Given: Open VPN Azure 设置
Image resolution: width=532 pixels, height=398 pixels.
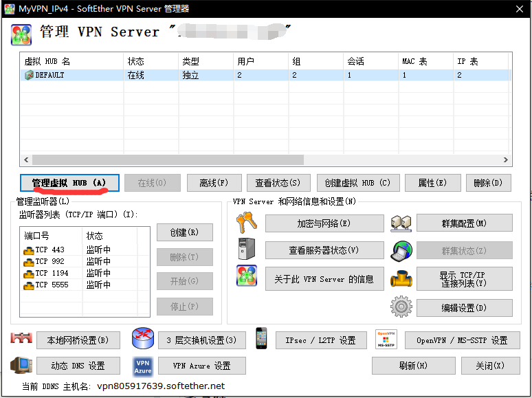Looking at the screenshot, I should pos(202,366).
